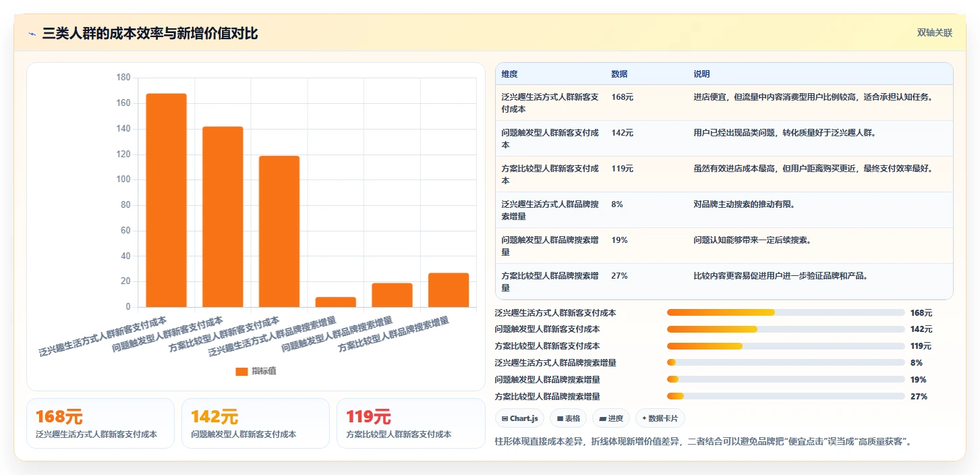Click the shortest chart bar at 8

[336, 302]
